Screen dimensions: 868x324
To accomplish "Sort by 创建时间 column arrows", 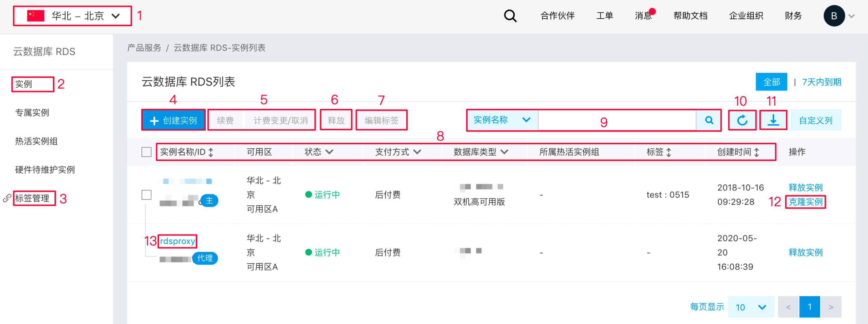I will 756,152.
